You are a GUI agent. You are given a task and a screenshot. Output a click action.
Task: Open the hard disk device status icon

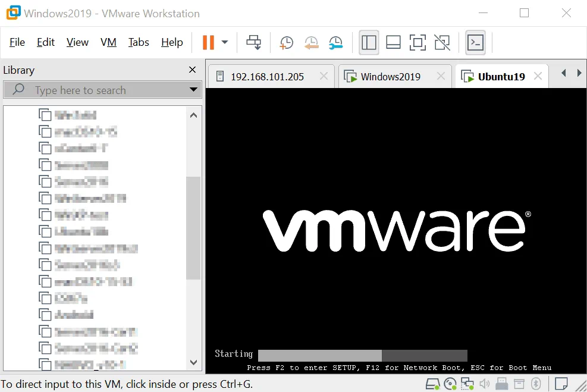point(432,384)
